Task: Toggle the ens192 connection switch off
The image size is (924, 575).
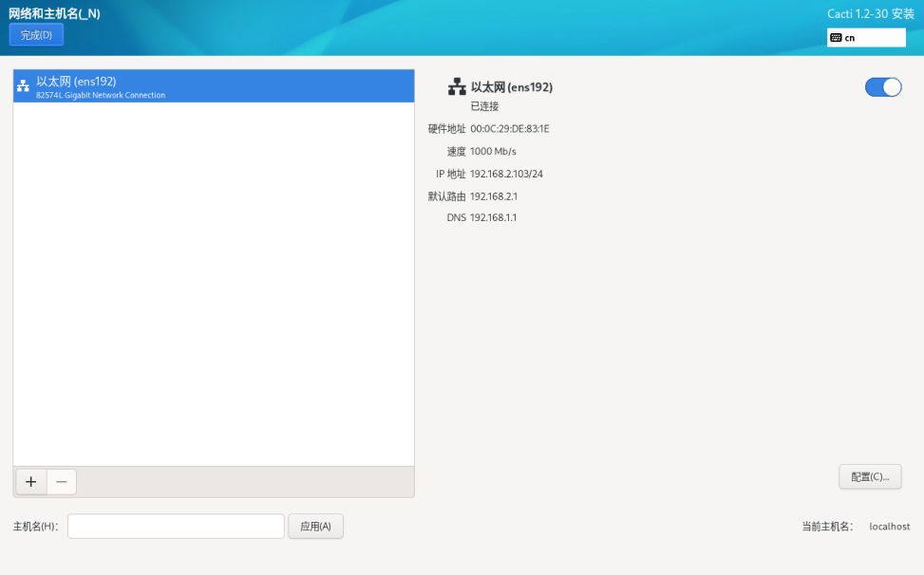Action: (883, 87)
